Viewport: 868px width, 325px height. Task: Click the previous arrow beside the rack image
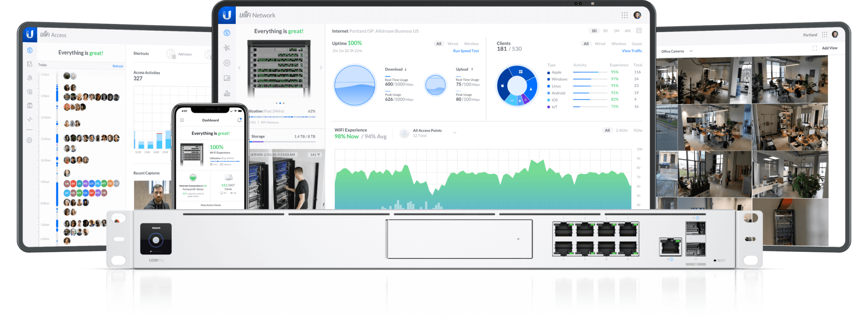coord(239,68)
